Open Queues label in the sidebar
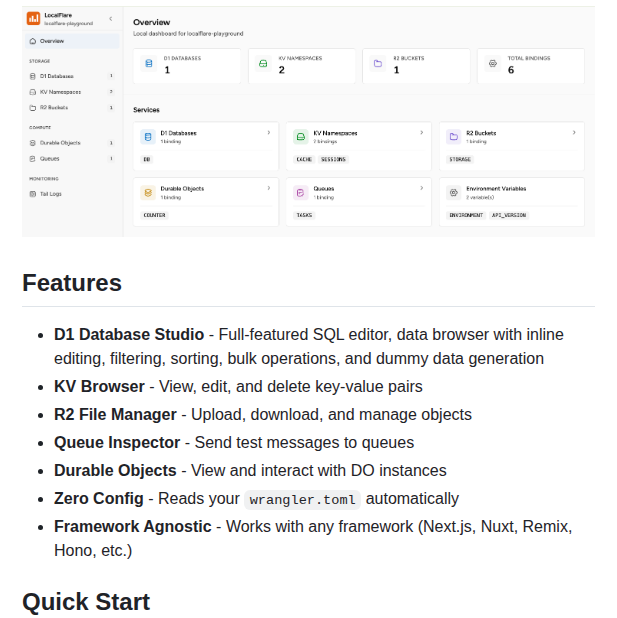The width and height of the screenshot is (617, 618). 50,158
